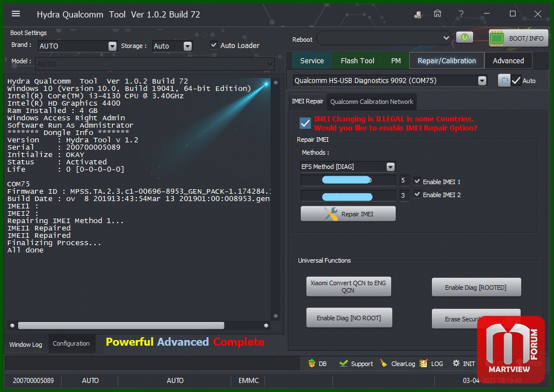Click the Repair IMEI button
This screenshot has width=554, height=392.
coord(348,214)
